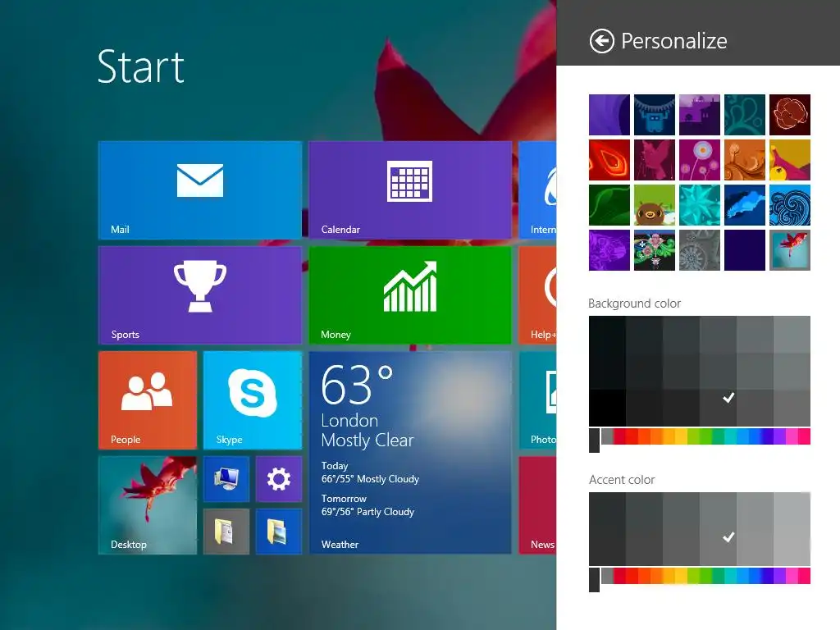Select the brown owl creature pattern
Viewport: 840px width, 630px height.
coord(654,205)
